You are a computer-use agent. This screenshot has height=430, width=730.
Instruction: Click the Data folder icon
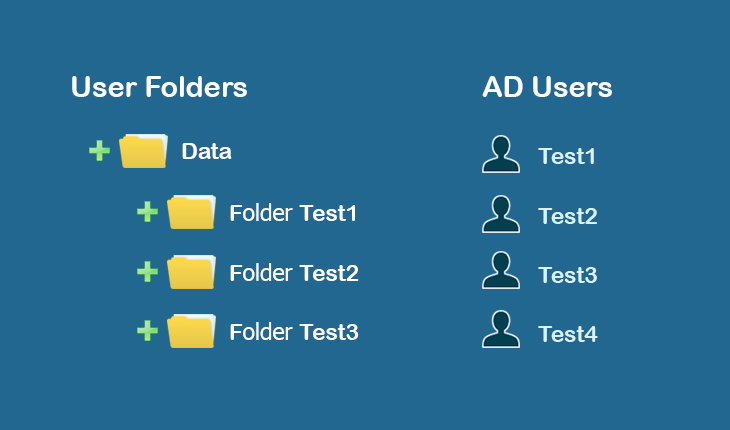(x=143, y=151)
